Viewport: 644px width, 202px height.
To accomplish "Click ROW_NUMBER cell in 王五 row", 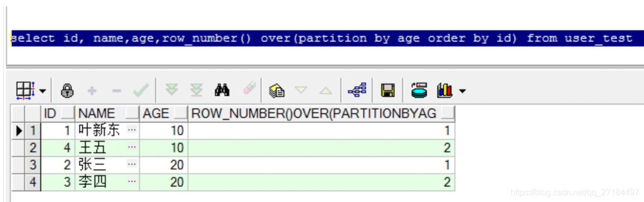I will (321, 148).
